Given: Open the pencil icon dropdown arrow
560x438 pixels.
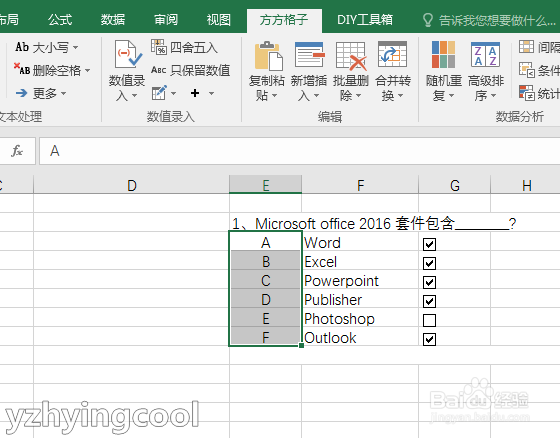Looking at the screenshot, I should point(174,94).
